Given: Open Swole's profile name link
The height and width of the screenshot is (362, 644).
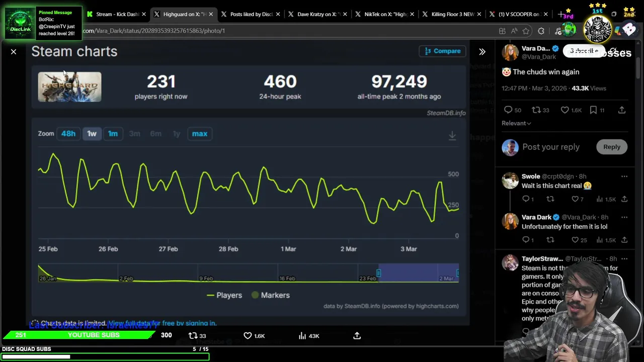Looking at the screenshot, I should coord(531,176).
